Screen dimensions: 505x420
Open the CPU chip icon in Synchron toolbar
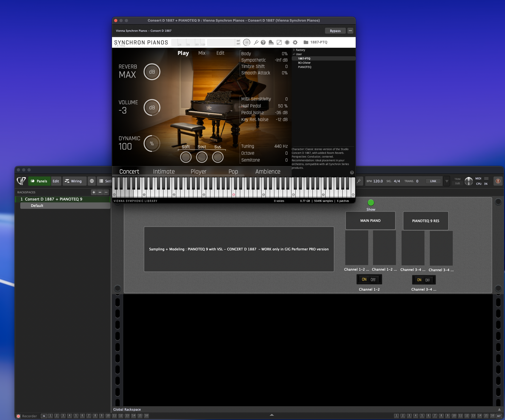point(287,42)
